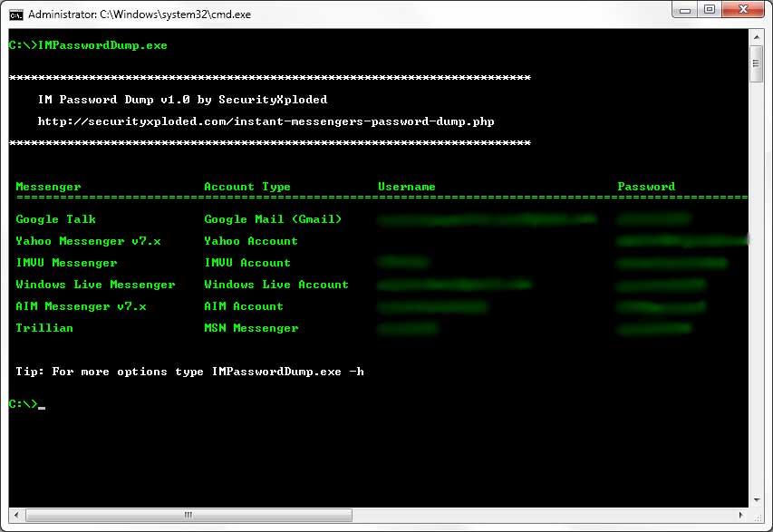Click the 'Account Type' column header
Image resolution: width=773 pixels, height=532 pixels.
click(x=247, y=187)
